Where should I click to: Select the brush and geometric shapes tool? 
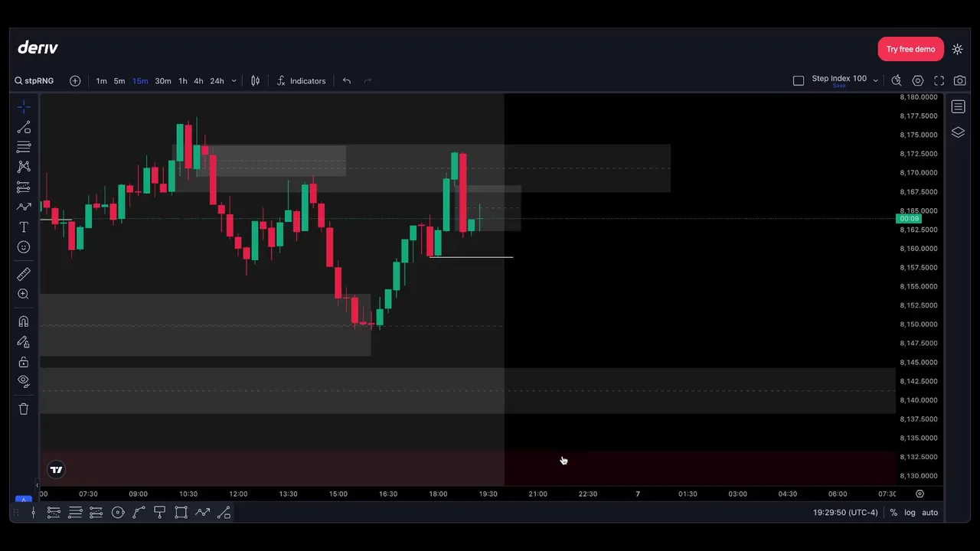[24, 207]
